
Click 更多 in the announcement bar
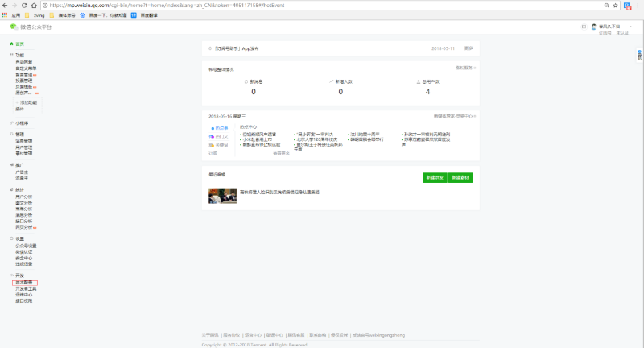click(x=469, y=48)
